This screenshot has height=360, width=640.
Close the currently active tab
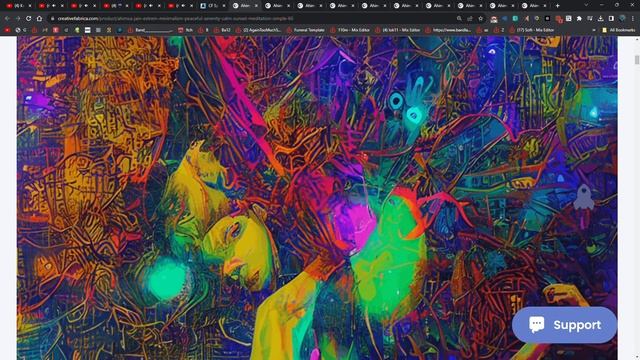click(x=256, y=6)
